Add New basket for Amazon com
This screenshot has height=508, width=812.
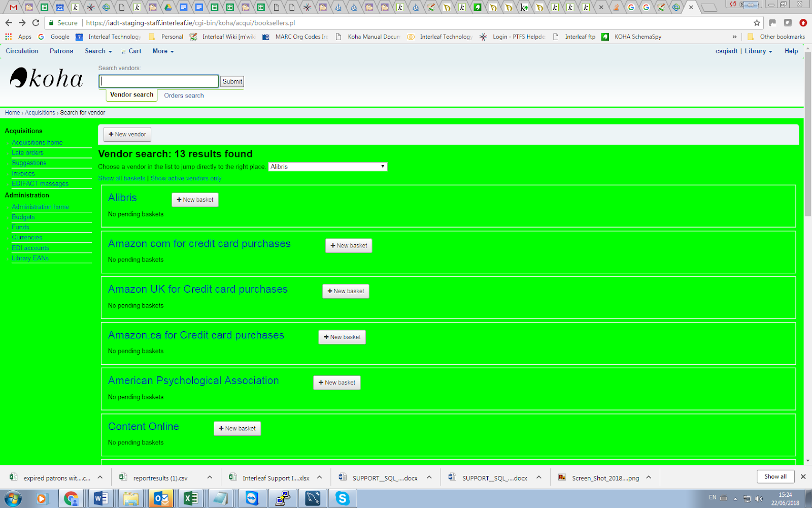point(349,245)
